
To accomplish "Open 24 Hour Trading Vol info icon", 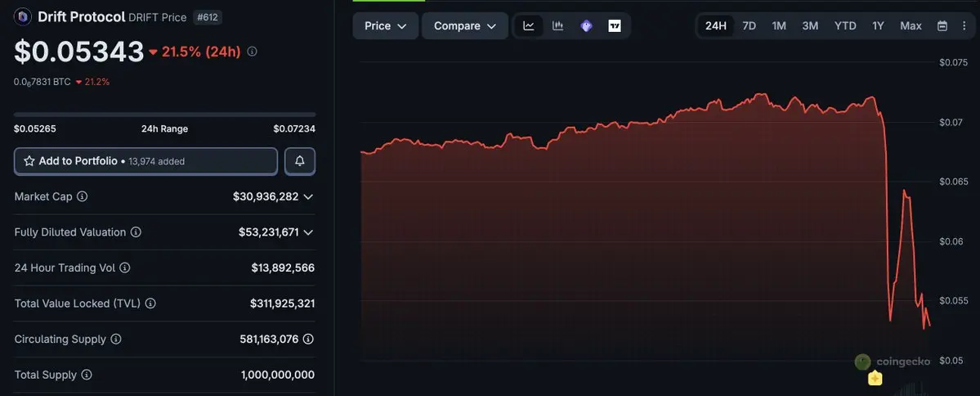I will (125, 268).
